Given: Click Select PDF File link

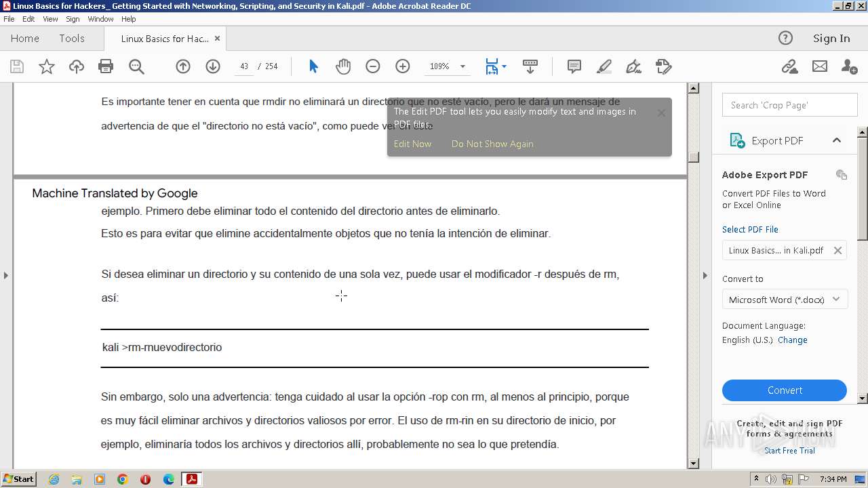Looking at the screenshot, I should click(x=750, y=230).
